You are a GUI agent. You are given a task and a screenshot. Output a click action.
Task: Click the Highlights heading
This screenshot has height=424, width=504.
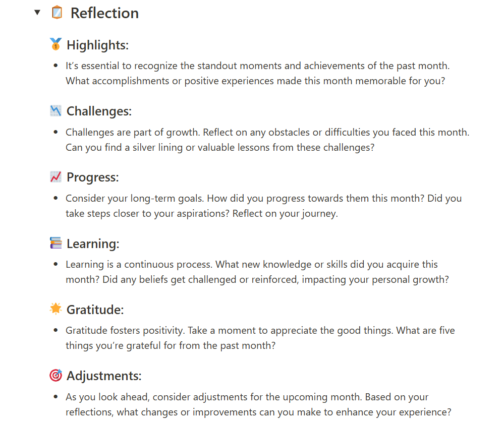pos(98,45)
